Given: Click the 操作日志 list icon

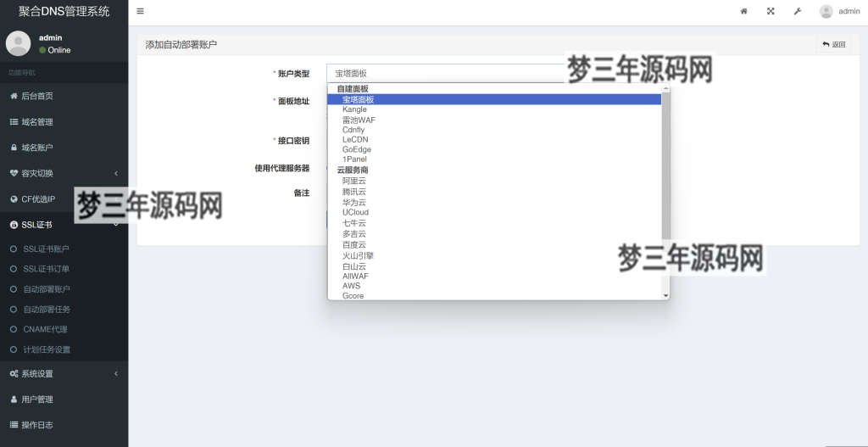Looking at the screenshot, I should coord(14,425).
